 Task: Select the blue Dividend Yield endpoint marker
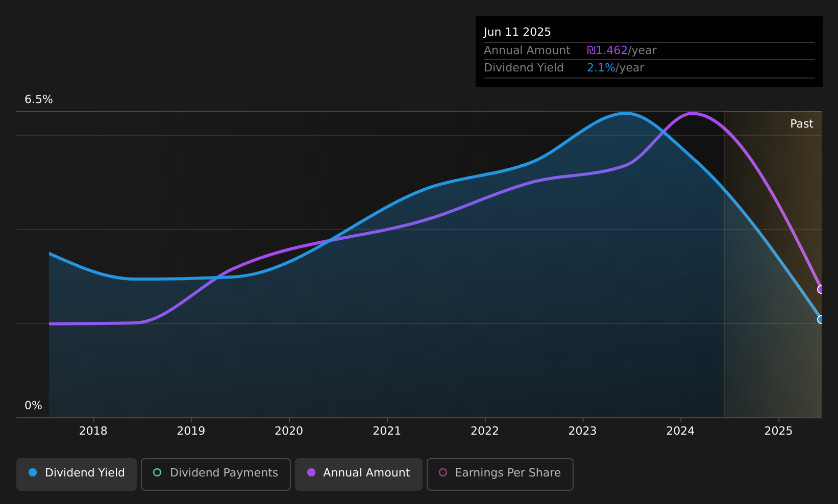coord(821,319)
